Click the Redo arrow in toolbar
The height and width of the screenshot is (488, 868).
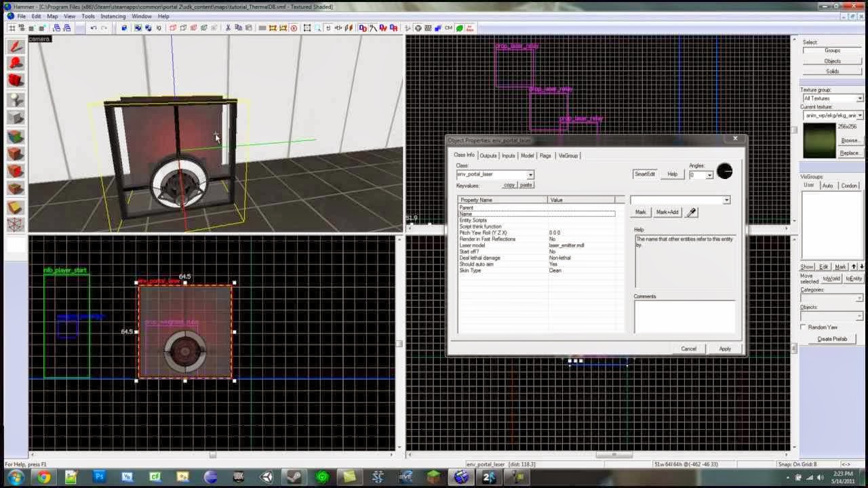pyautogui.click(x=104, y=28)
